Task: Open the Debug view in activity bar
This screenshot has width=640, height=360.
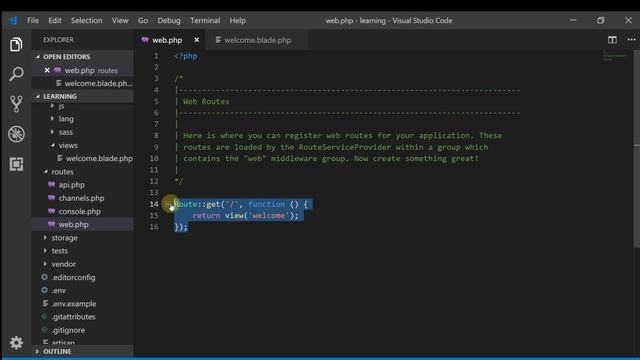Action: pos(16,134)
